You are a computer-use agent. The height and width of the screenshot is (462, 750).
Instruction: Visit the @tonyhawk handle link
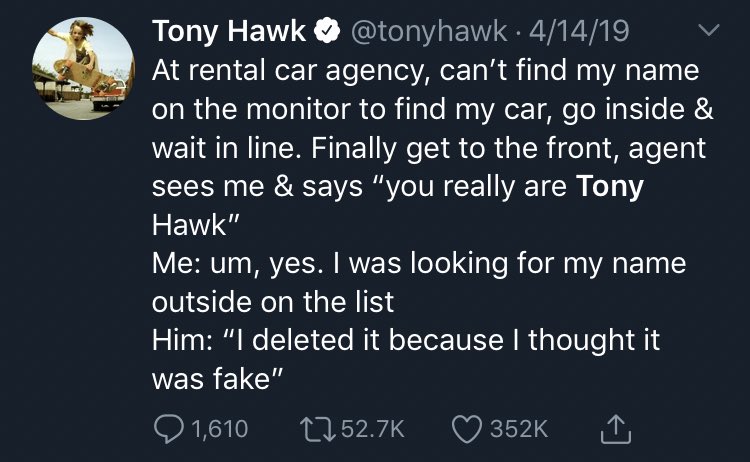tap(429, 32)
